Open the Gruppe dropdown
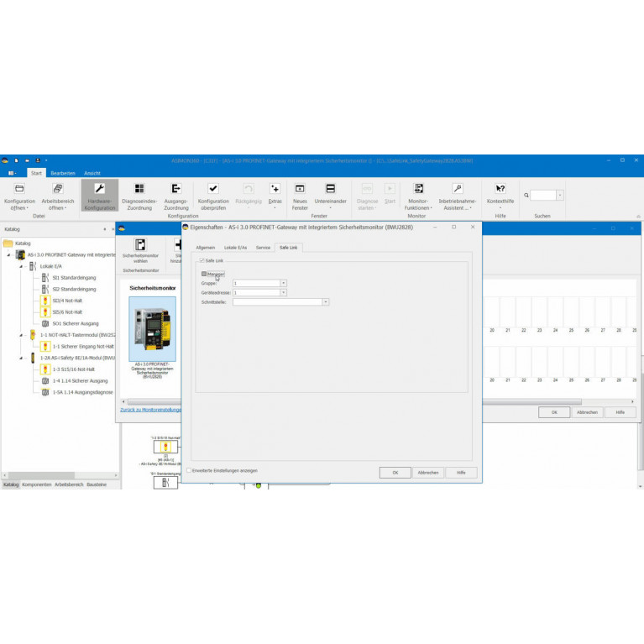Screen dimensions: 644x644 [x=284, y=283]
